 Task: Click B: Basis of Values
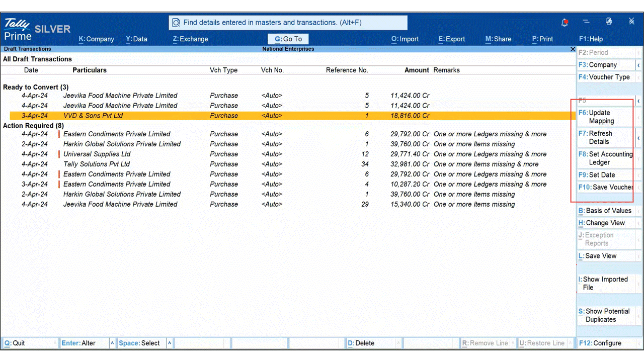pos(606,211)
